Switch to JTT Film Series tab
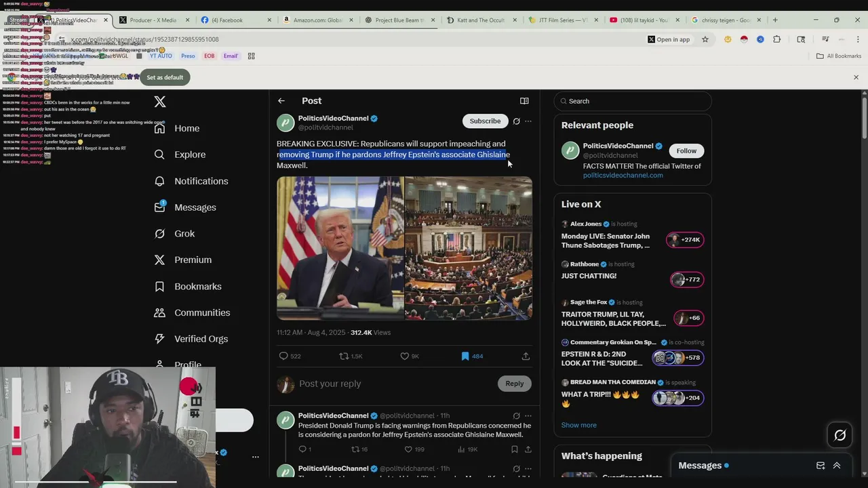This screenshot has width=868, height=488. 562,20
